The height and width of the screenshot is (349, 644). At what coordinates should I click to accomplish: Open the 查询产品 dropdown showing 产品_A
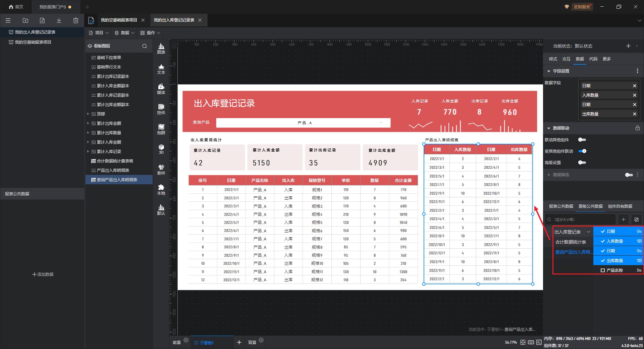(303, 123)
